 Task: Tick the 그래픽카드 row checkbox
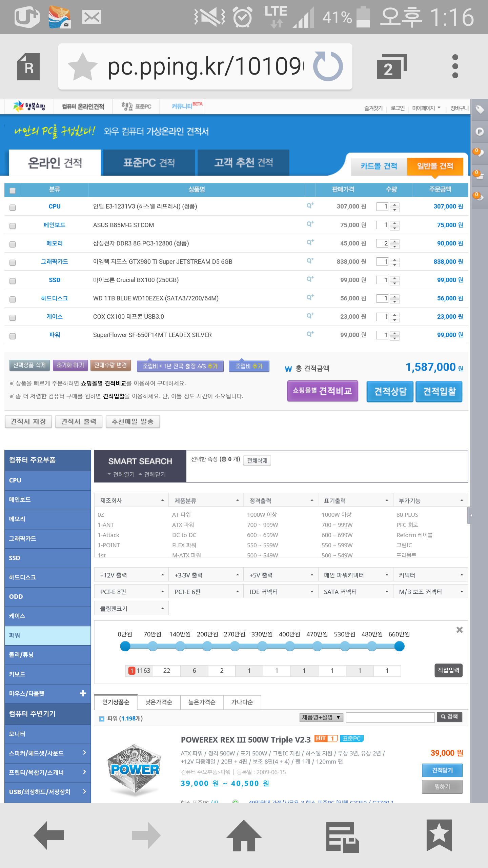13,262
